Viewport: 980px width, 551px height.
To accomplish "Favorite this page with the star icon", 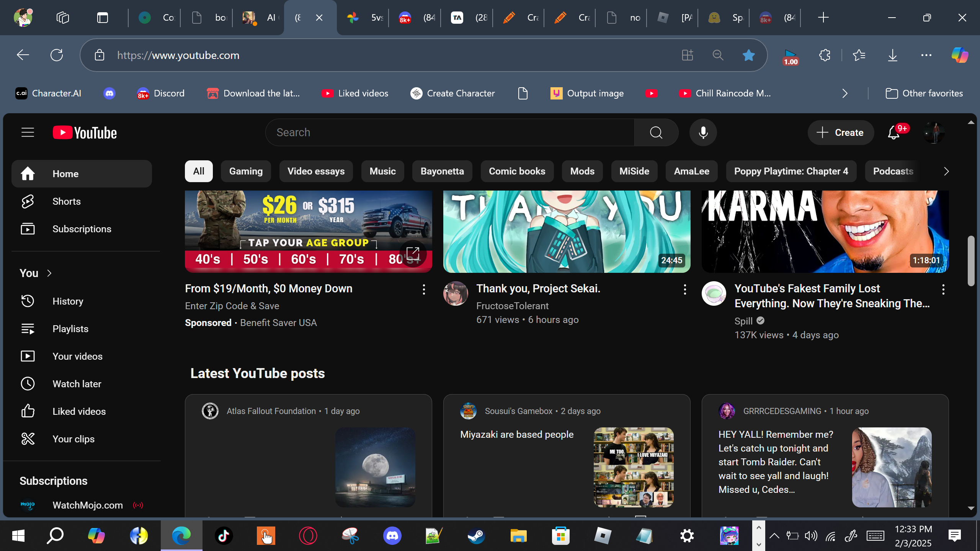I will pyautogui.click(x=748, y=55).
